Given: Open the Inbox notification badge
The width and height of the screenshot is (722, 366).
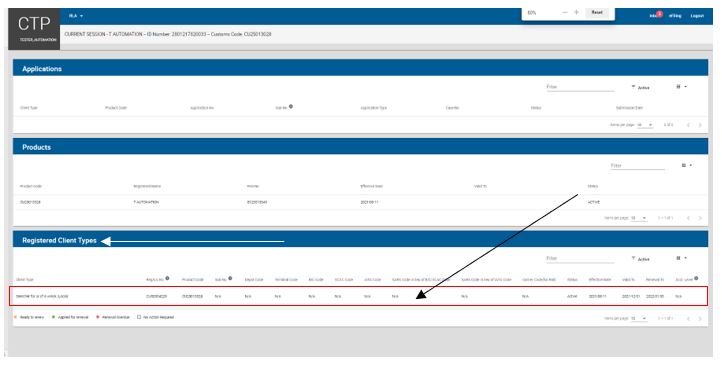Looking at the screenshot, I should click(659, 14).
